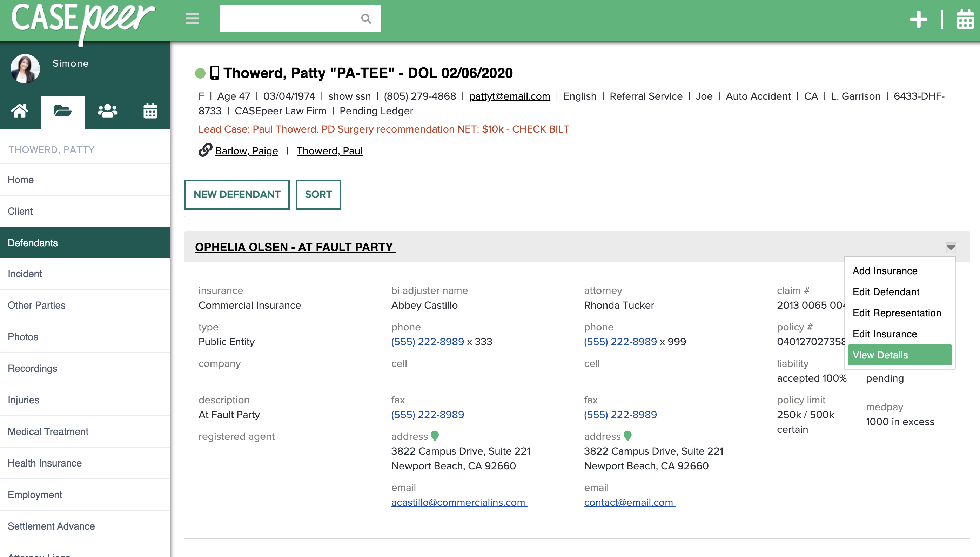Image resolution: width=980 pixels, height=557 pixels.
Task: Select the Home icon in the left sidebar
Action: (20, 111)
